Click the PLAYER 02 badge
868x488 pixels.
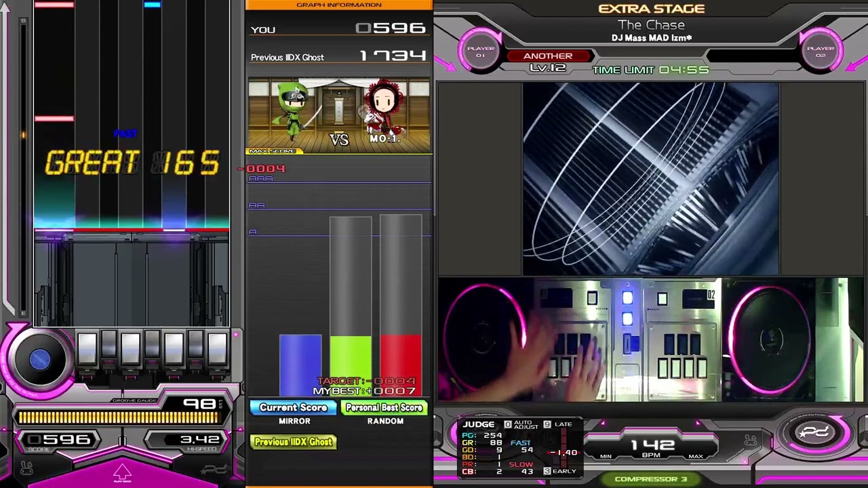[821, 51]
